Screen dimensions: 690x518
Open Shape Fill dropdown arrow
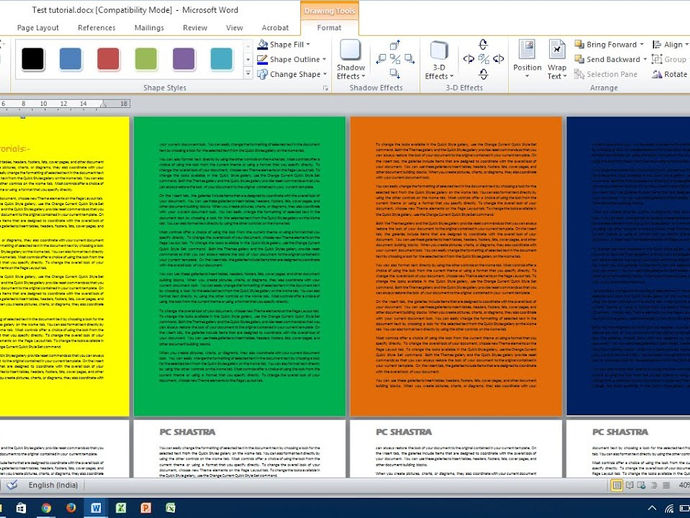click(x=308, y=44)
